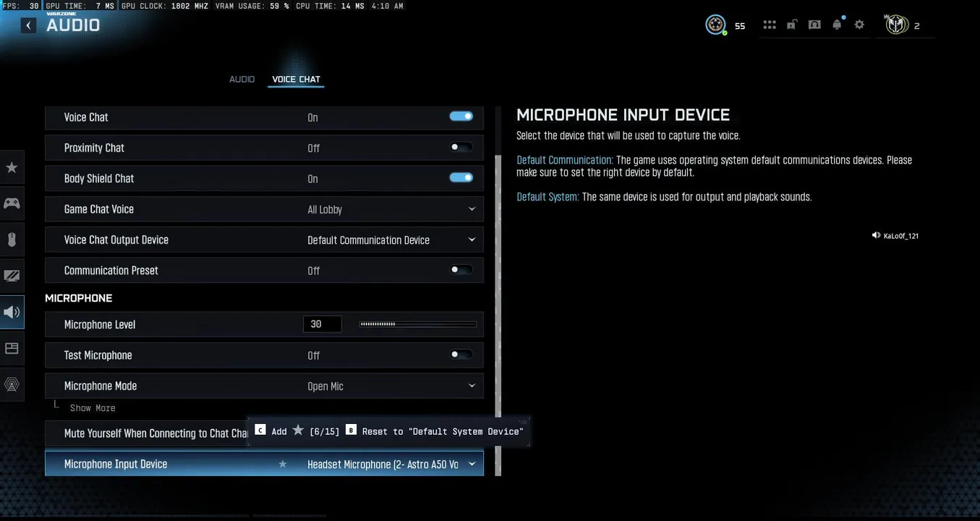Click the FPS counter in the overlay

pyautogui.click(x=20, y=6)
